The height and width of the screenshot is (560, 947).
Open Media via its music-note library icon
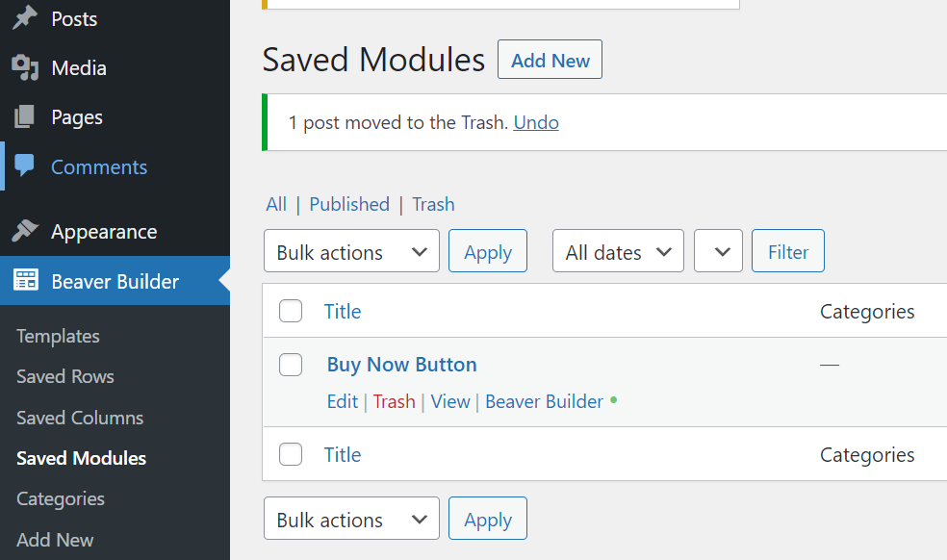tap(27, 67)
